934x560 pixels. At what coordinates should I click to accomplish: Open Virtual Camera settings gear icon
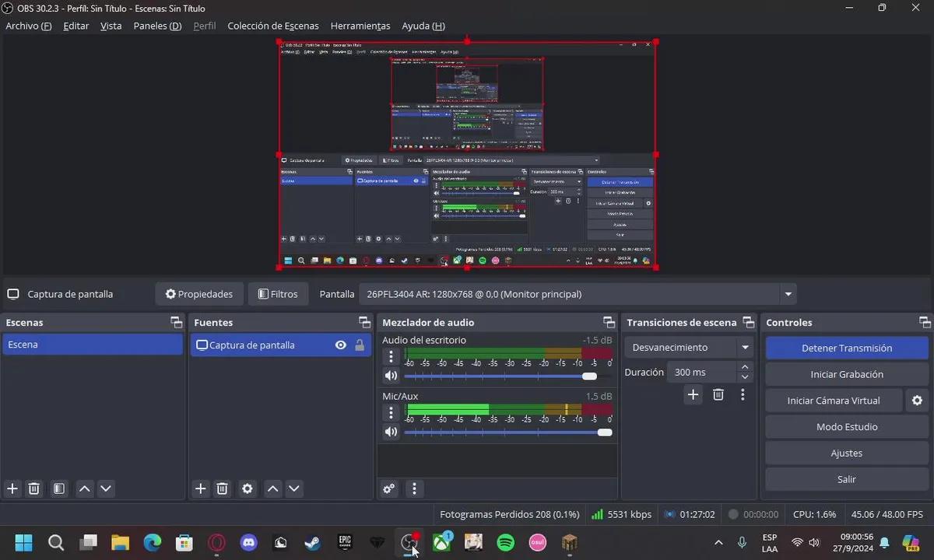[x=917, y=401]
